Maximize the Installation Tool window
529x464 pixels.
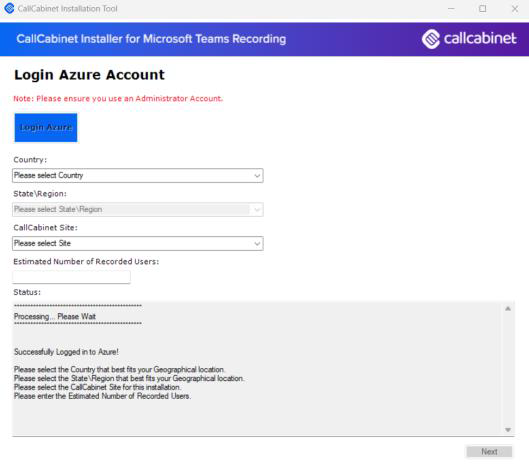click(483, 9)
